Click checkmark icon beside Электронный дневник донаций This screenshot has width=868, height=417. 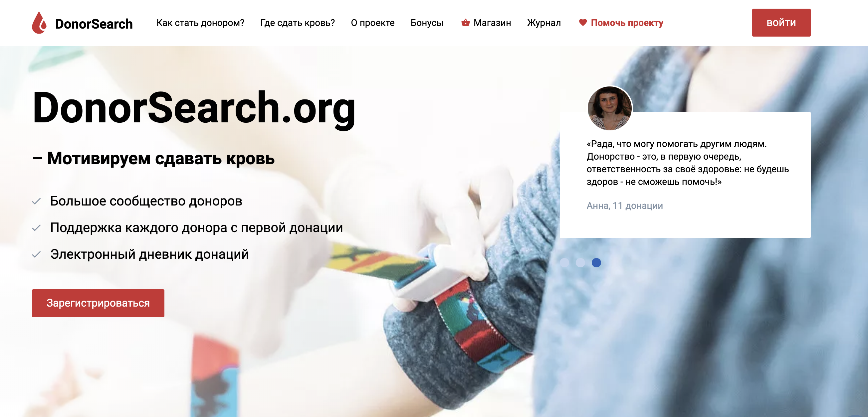pyautogui.click(x=36, y=254)
